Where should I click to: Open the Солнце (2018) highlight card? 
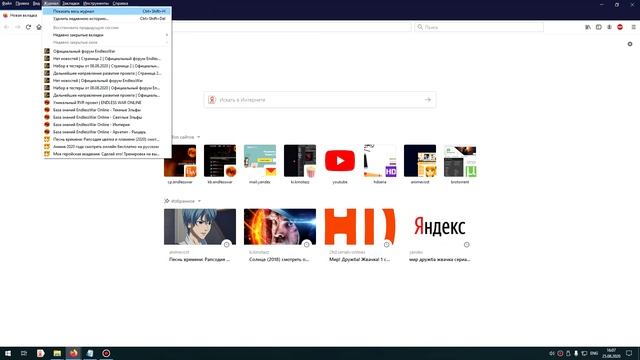280,236
